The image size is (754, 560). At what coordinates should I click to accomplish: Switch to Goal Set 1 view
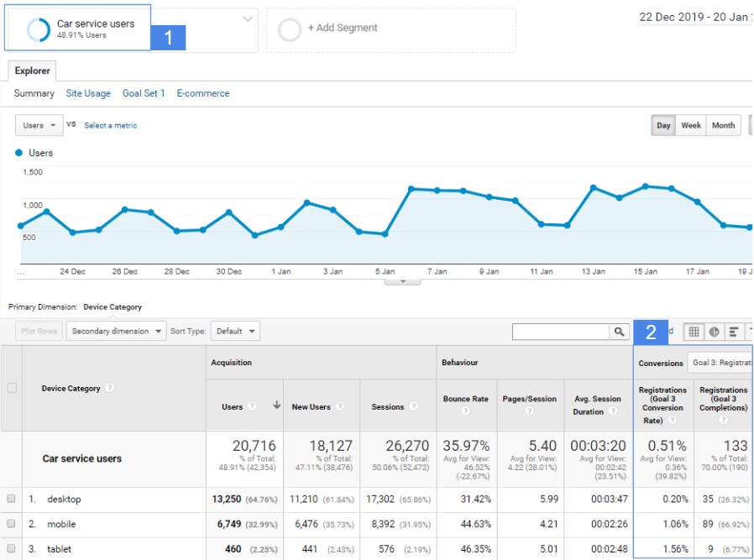(x=144, y=93)
